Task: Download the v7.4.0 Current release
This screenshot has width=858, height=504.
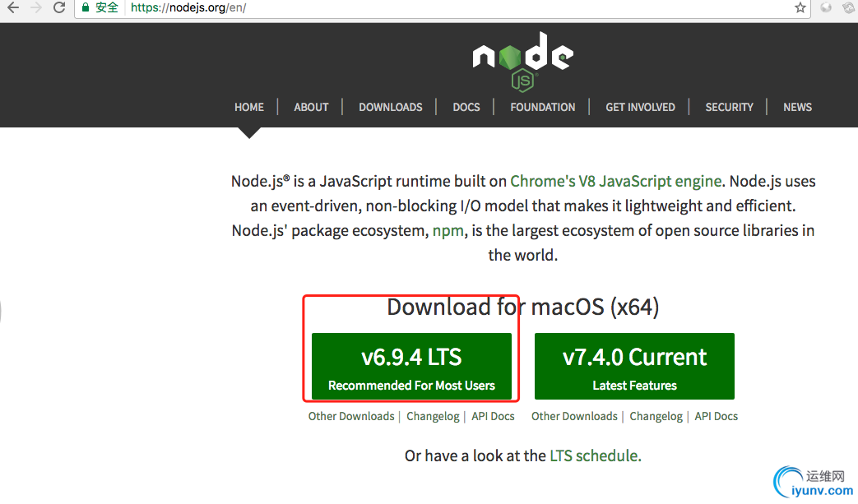Action: pyautogui.click(x=635, y=366)
